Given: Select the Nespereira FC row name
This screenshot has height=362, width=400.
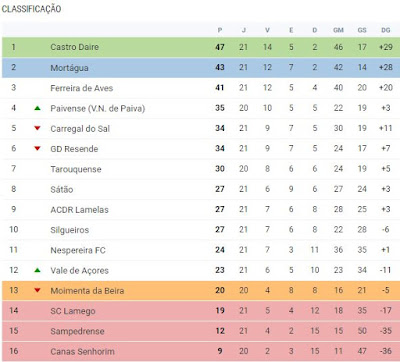Looking at the screenshot, I should tap(78, 250).
